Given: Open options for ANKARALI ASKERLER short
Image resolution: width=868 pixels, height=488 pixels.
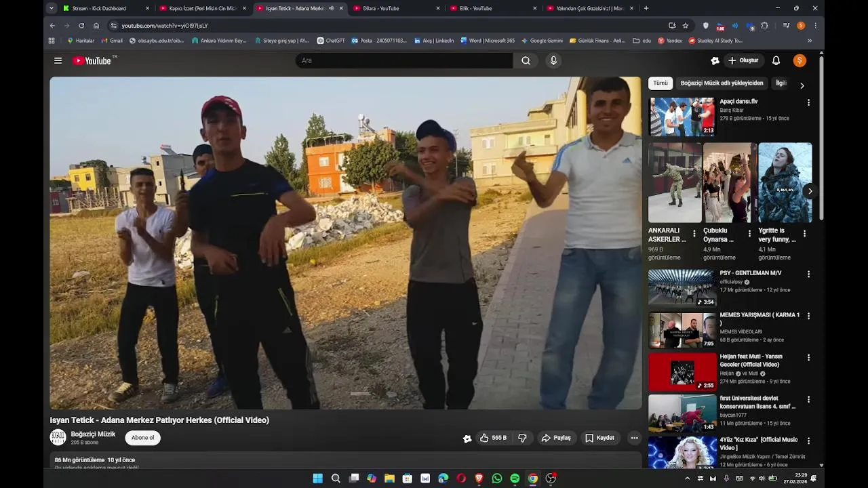Looking at the screenshot, I should click(694, 233).
